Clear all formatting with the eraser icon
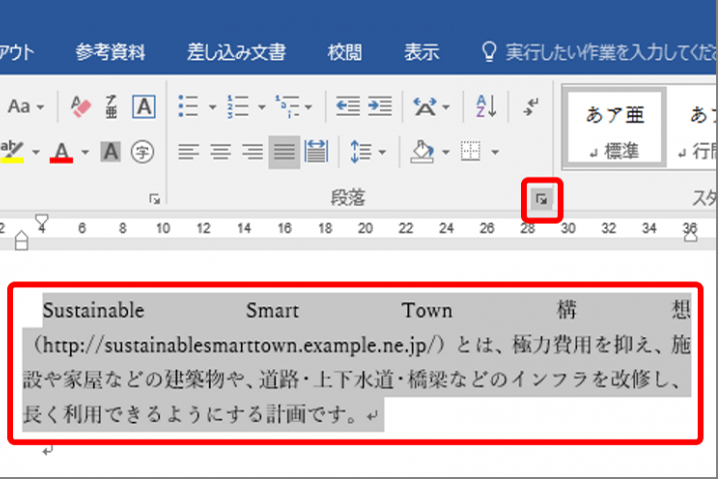 [x=81, y=107]
